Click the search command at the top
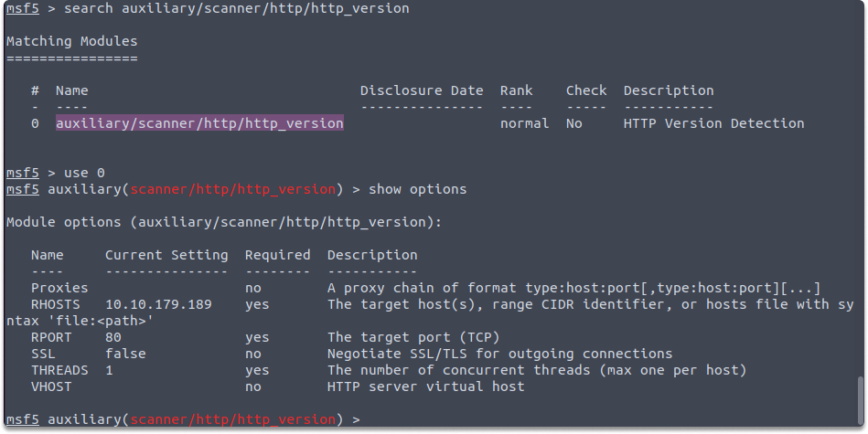 [237, 9]
